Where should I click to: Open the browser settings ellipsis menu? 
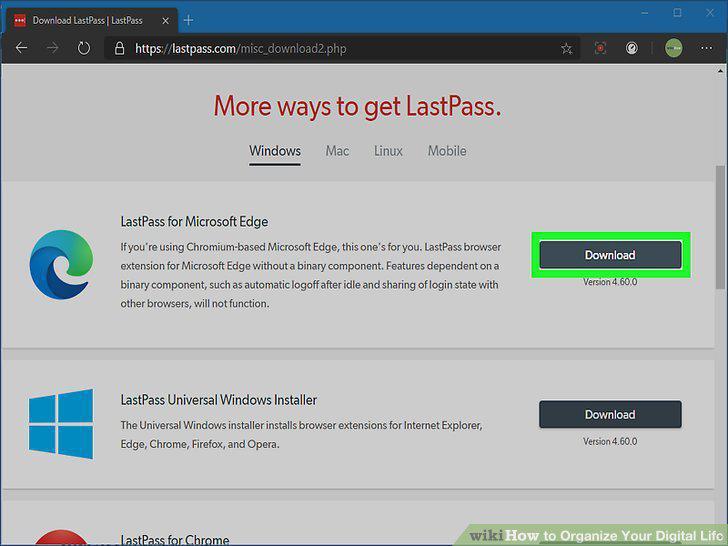point(707,48)
